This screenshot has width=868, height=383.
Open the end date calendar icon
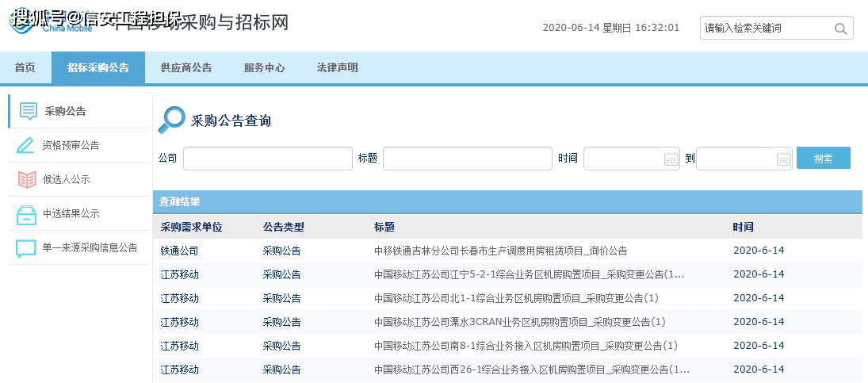[x=783, y=159]
